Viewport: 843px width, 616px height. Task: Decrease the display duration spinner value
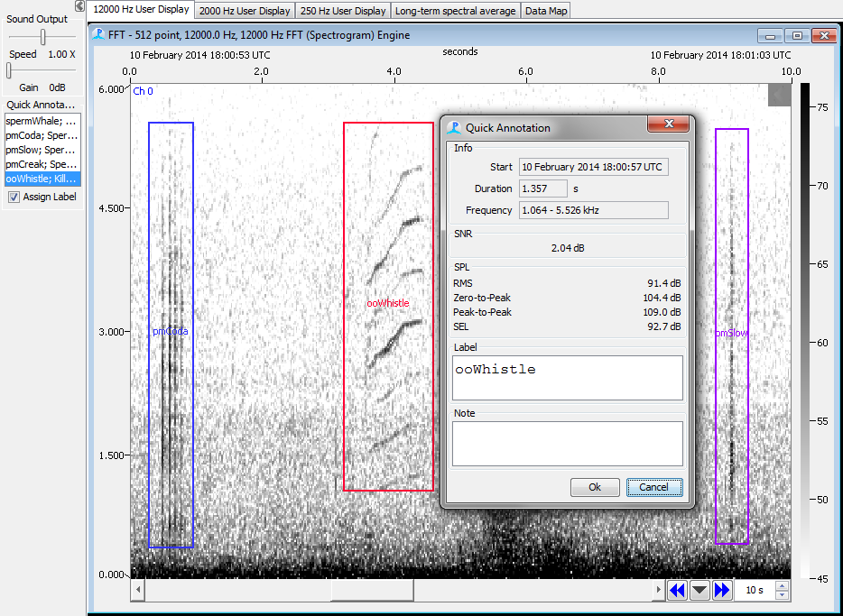click(x=783, y=595)
